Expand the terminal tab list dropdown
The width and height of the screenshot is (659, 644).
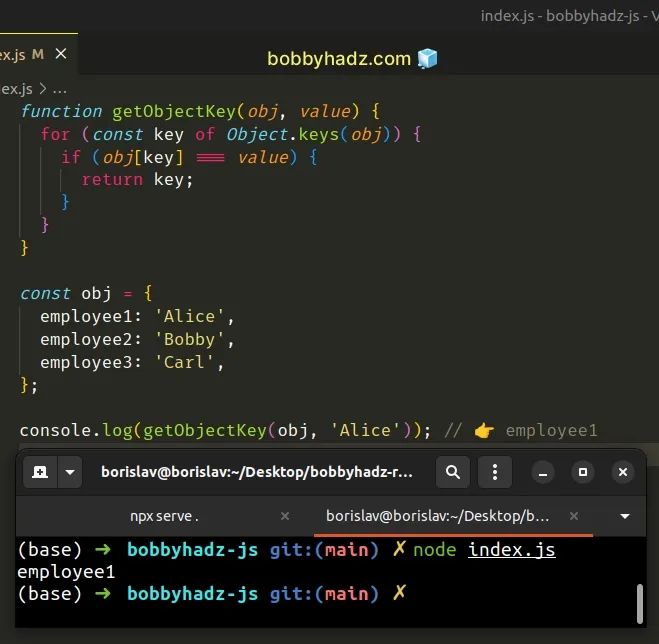pos(625,516)
